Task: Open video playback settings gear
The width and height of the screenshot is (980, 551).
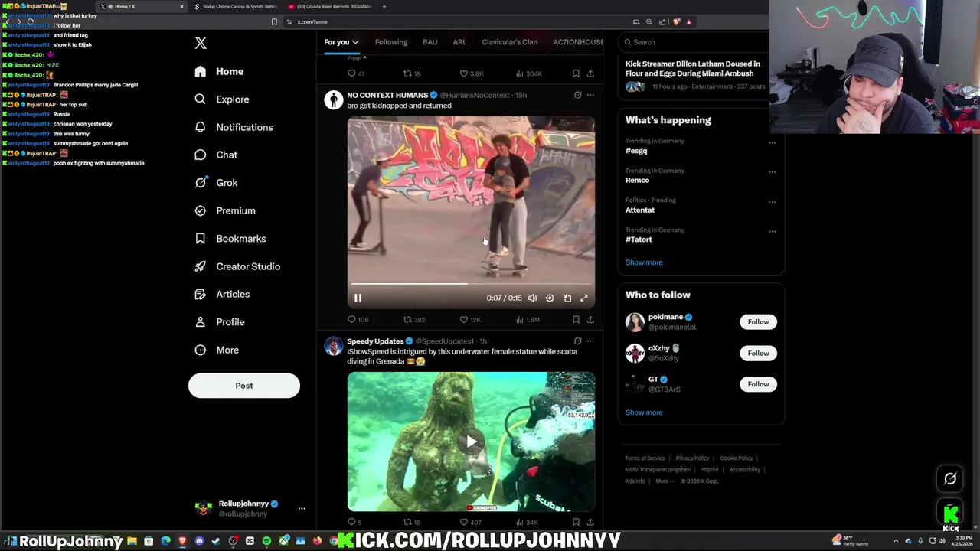Action: [550, 298]
